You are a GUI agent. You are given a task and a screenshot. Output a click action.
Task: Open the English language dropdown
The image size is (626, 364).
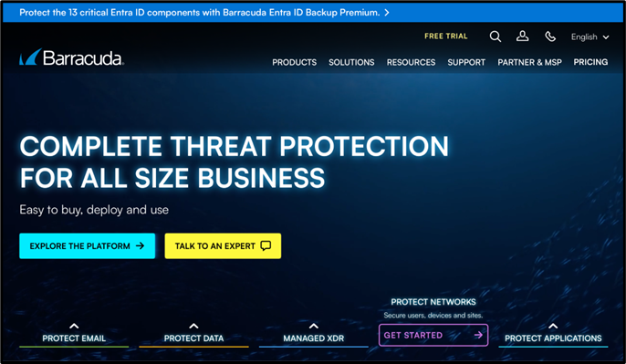point(589,37)
